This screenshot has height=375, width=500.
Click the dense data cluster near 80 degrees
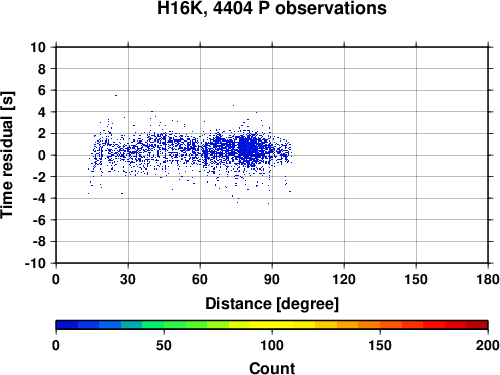[x=248, y=147]
